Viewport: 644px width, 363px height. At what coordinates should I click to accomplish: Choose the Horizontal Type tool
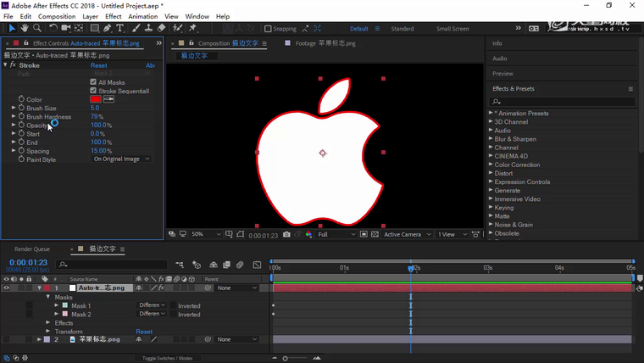(x=120, y=28)
